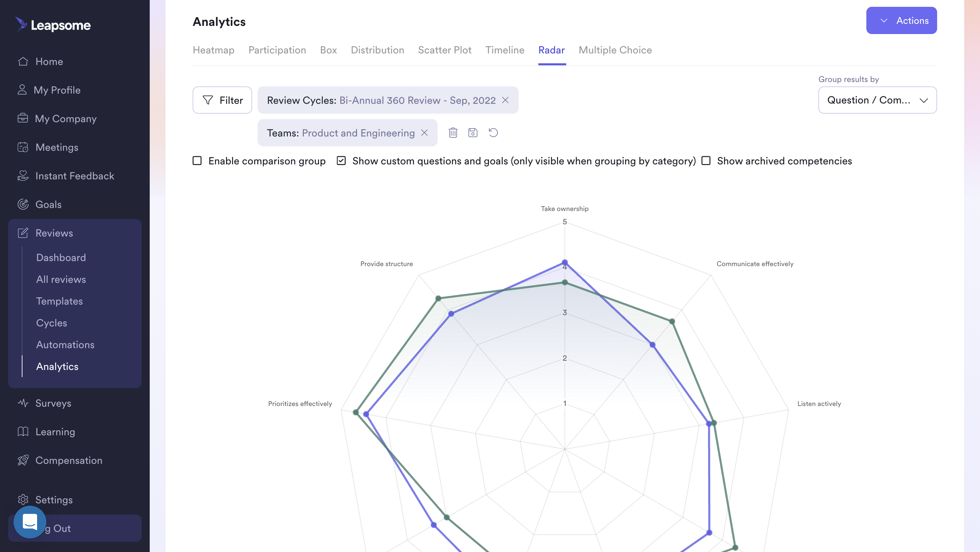Go to All reviews
980x552 pixels.
[61, 279]
